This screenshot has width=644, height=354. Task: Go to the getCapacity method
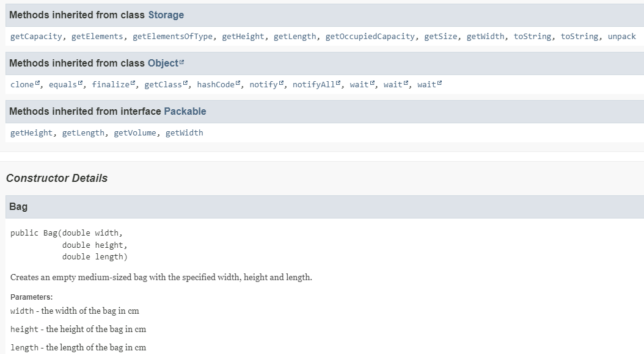[36, 37]
